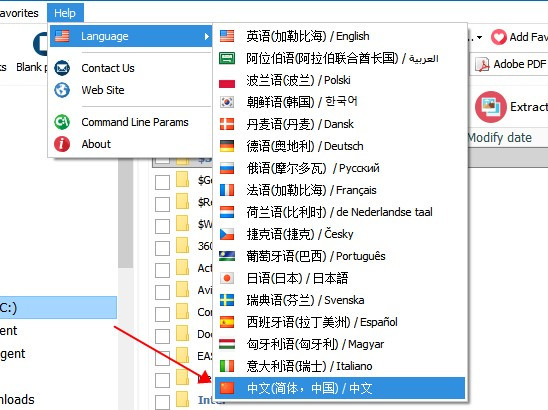
Task: Select Korean 한국어 language option
Action: pos(340,102)
